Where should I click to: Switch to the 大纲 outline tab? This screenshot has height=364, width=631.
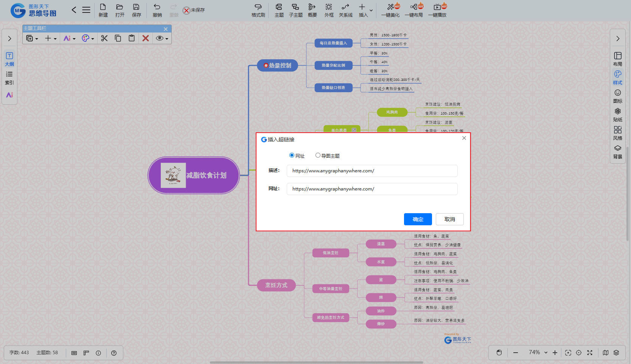tap(9, 59)
